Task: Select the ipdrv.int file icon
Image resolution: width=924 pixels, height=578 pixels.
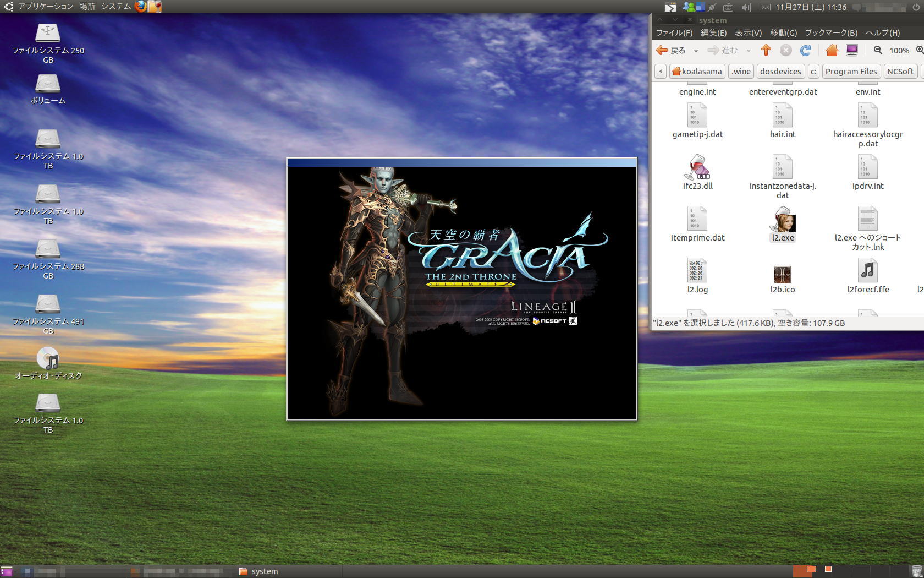Action: tap(868, 167)
